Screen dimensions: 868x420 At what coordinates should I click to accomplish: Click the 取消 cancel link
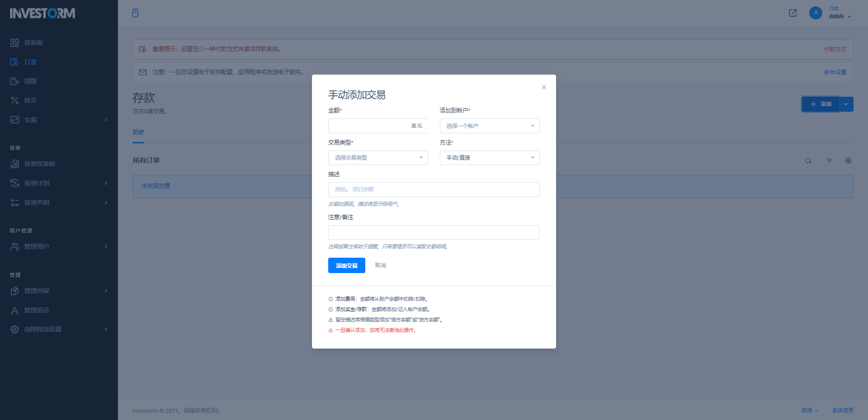(x=380, y=265)
